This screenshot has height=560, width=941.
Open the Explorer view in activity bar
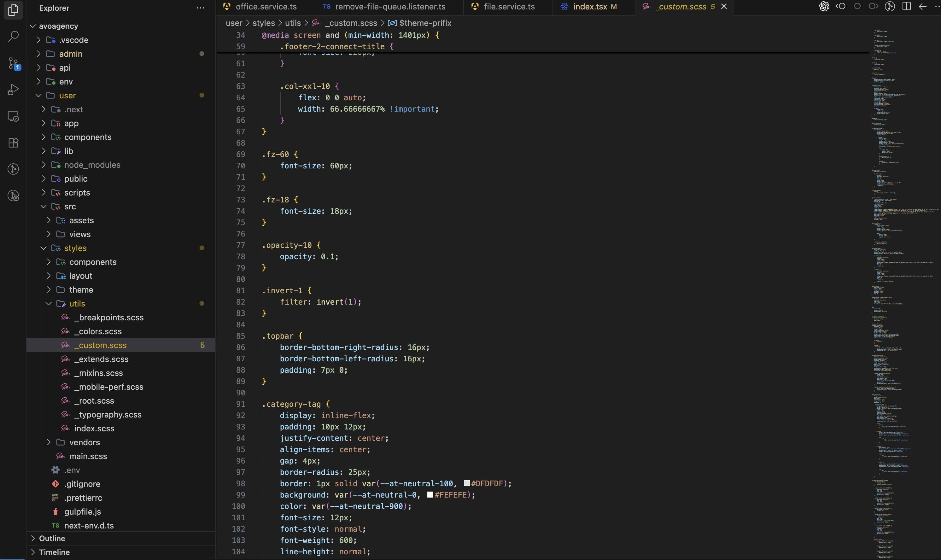tap(13, 10)
